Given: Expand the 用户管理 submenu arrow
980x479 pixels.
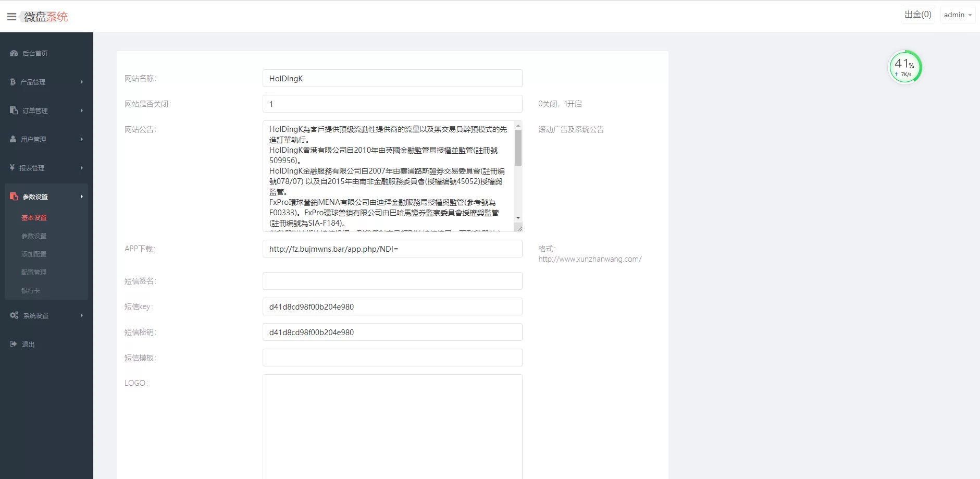Looking at the screenshot, I should coord(82,139).
